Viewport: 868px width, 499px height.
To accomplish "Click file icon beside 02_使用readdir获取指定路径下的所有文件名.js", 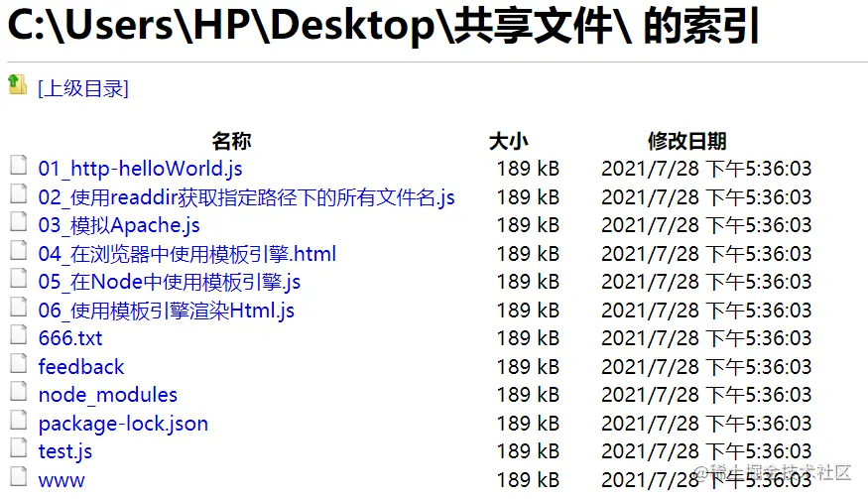I will pos(18,193).
